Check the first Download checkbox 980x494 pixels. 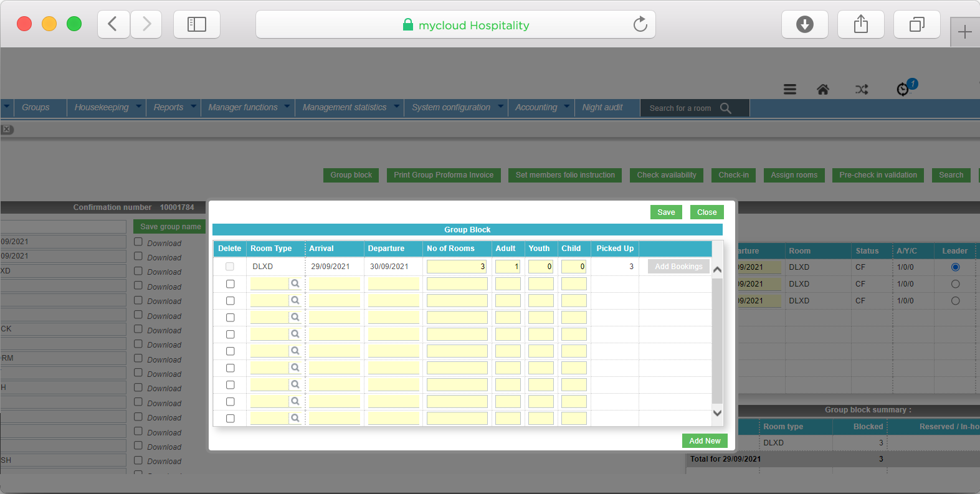138,242
